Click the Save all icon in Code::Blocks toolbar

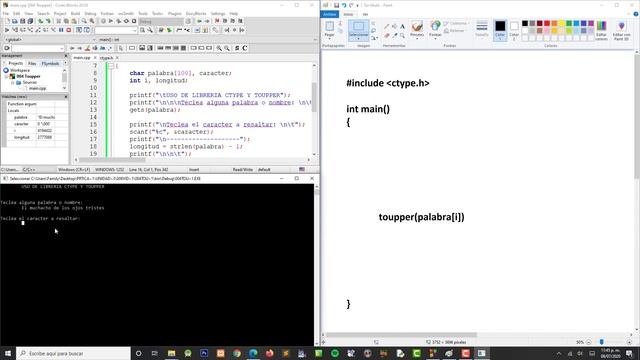pos(30,21)
